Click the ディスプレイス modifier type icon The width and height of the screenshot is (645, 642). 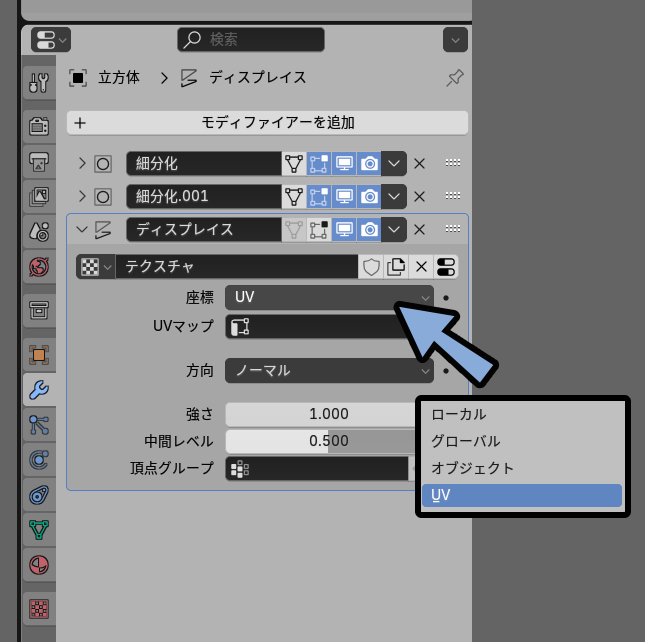tap(103, 229)
